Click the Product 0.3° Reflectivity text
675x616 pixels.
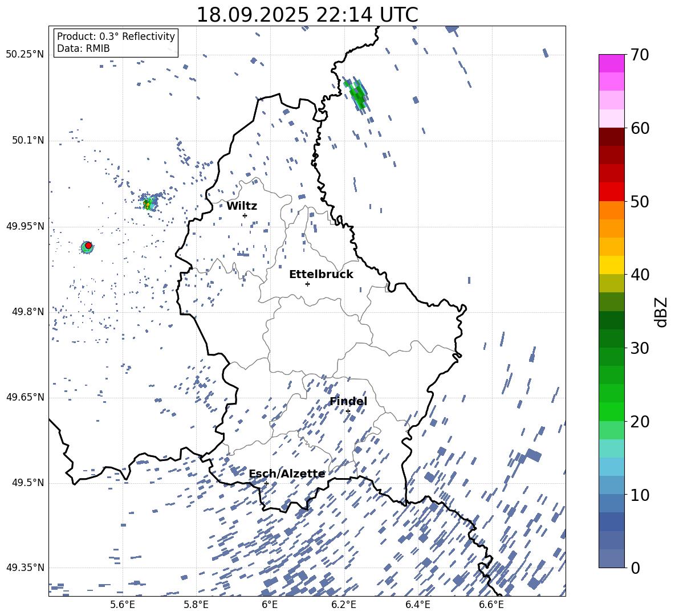(116, 36)
